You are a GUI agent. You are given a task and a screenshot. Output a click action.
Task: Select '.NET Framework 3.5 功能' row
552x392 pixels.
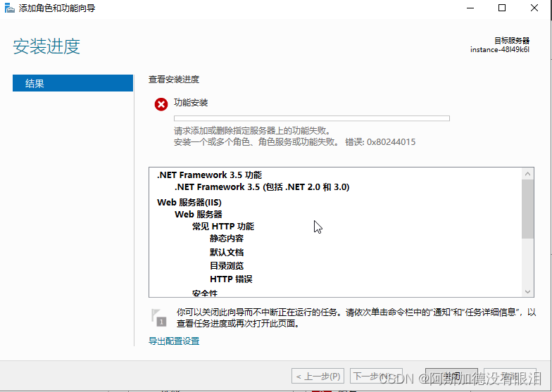209,175
